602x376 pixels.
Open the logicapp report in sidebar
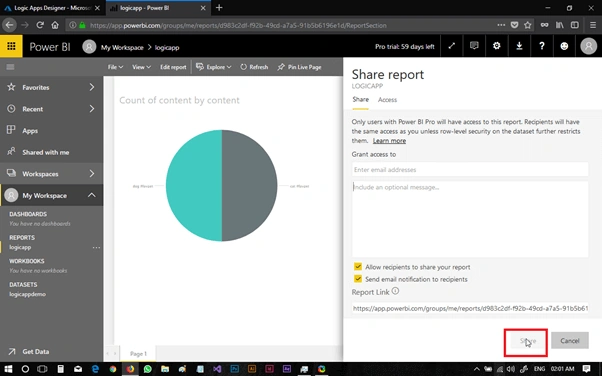point(20,247)
